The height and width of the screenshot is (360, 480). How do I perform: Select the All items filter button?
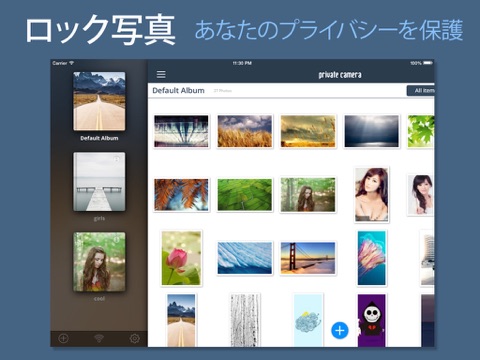[421, 91]
